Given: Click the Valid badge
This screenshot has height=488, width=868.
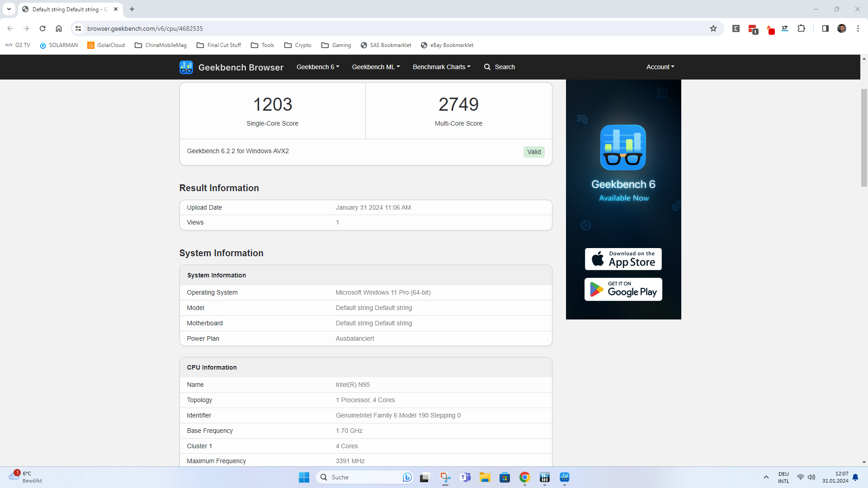Looking at the screenshot, I should (x=534, y=152).
